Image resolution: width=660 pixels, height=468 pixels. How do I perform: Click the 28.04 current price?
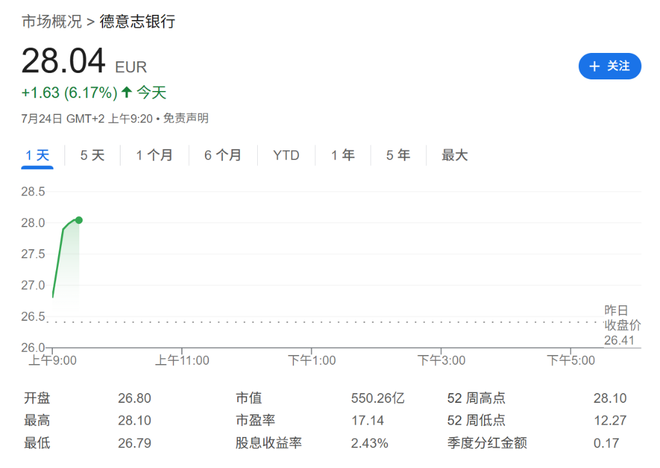[63, 61]
